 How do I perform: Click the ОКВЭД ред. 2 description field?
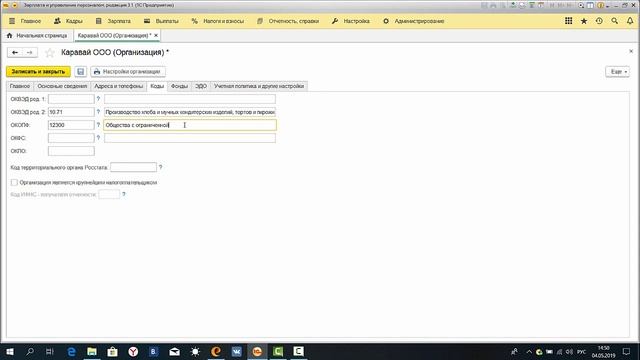click(x=190, y=112)
